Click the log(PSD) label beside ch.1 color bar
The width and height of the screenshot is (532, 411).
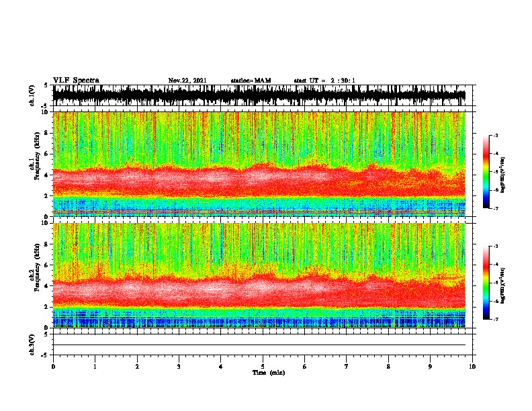(502, 175)
